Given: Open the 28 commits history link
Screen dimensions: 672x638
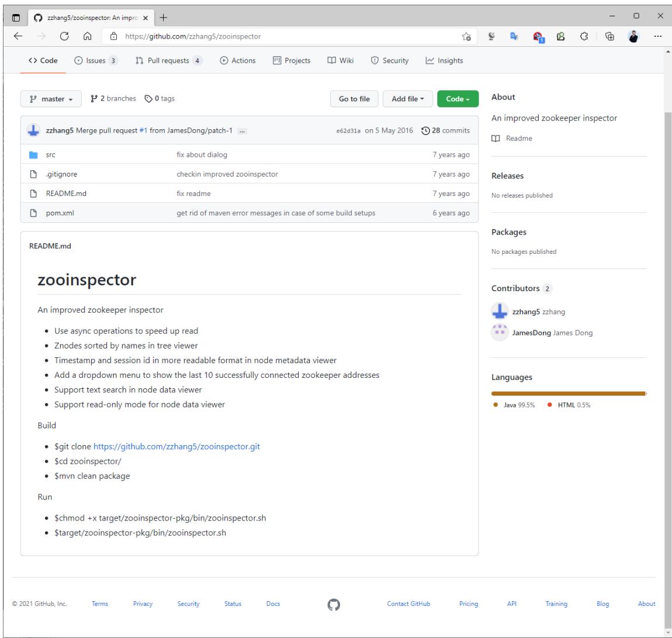Looking at the screenshot, I should [445, 130].
